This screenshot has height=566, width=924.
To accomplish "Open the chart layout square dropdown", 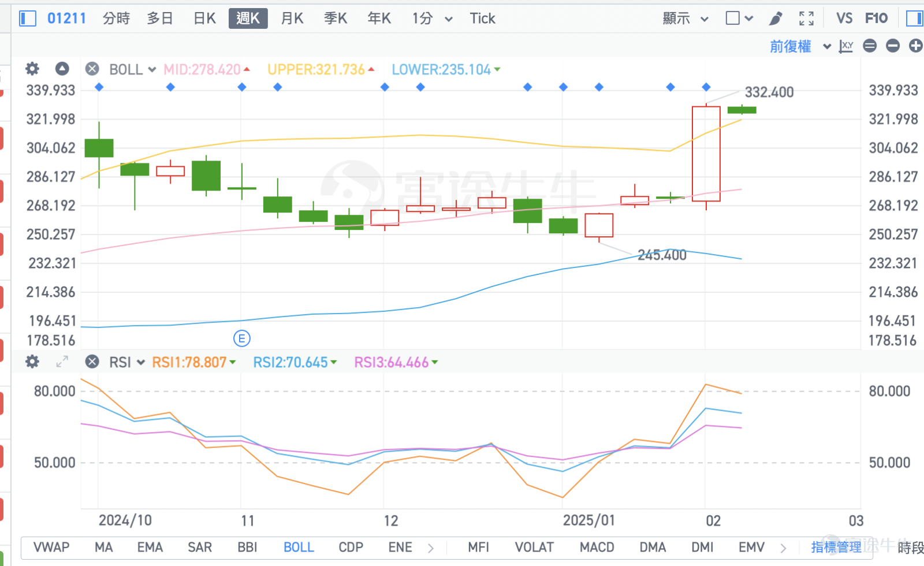I will tap(739, 18).
